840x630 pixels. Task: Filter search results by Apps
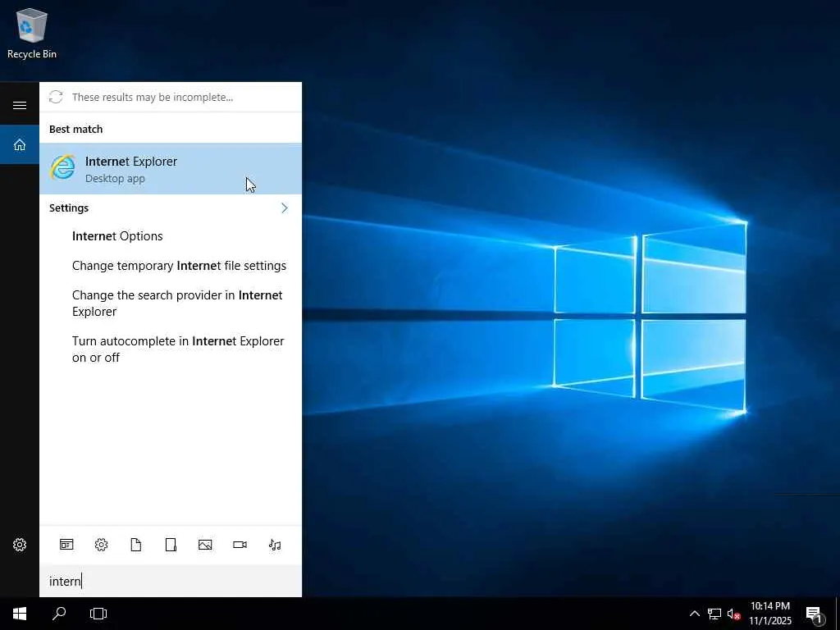click(66, 545)
